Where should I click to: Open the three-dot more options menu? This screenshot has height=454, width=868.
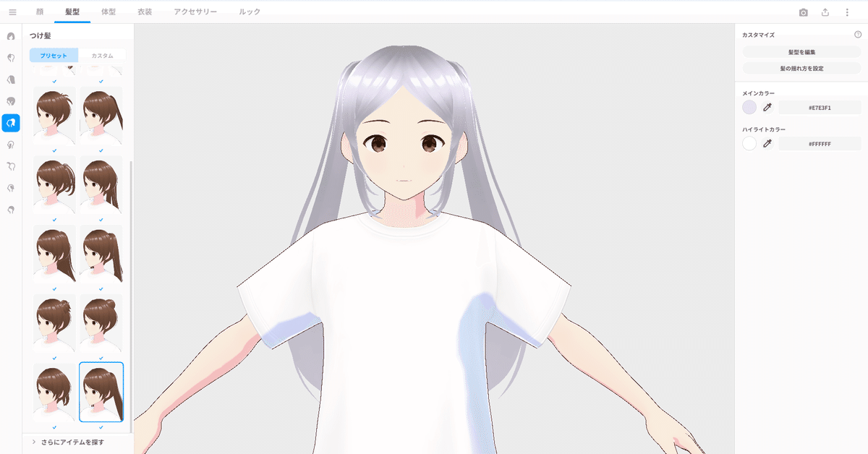click(847, 12)
